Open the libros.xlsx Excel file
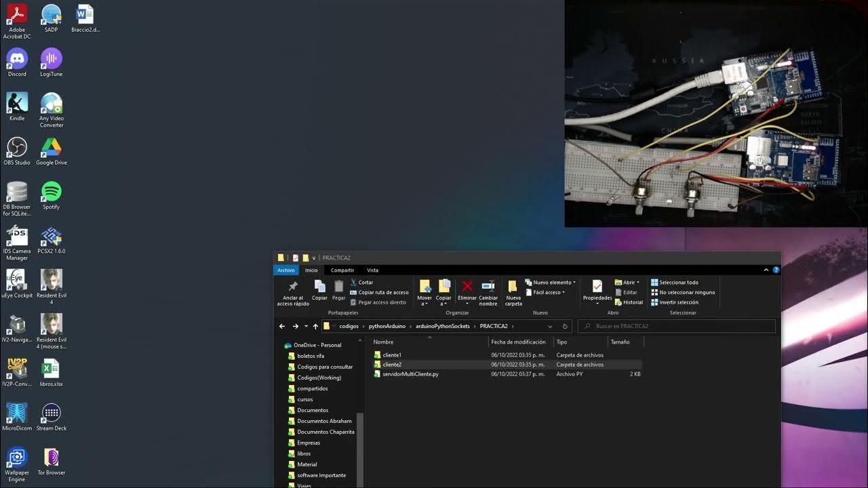Screen dimensions: 868x488 pos(51,372)
